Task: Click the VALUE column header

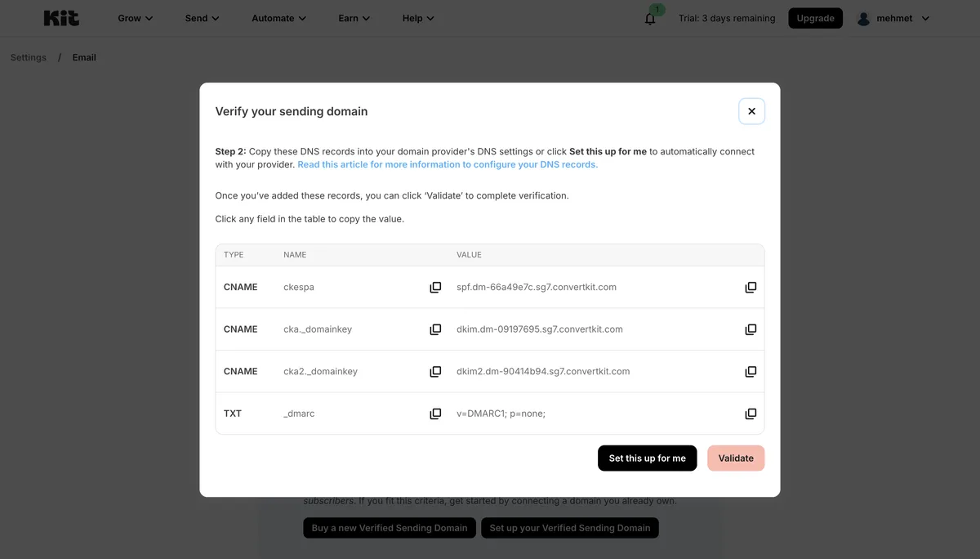Action: 469,255
